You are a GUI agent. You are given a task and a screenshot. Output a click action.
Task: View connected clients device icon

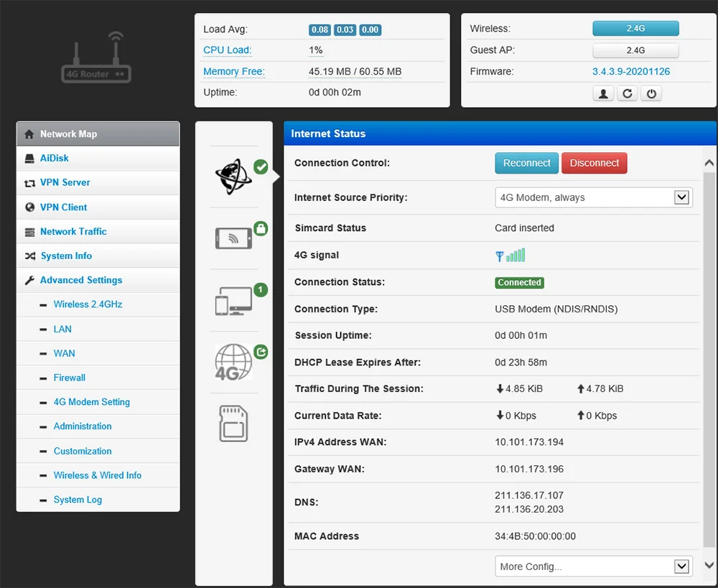pyautogui.click(x=233, y=300)
